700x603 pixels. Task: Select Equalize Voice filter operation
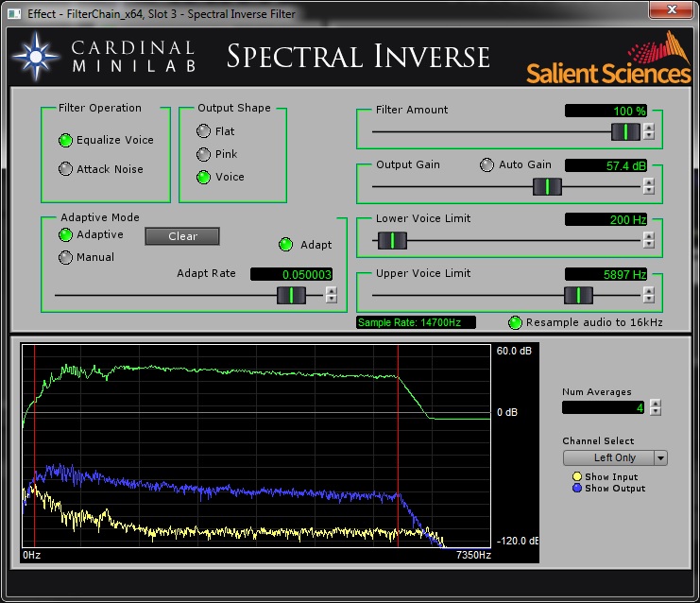click(x=65, y=140)
